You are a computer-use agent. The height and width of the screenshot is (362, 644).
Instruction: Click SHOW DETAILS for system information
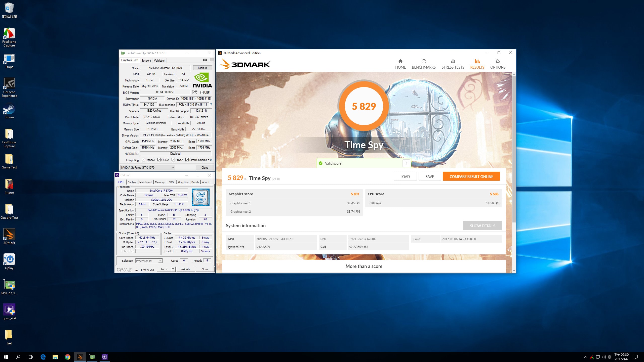(x=482, y=226)
